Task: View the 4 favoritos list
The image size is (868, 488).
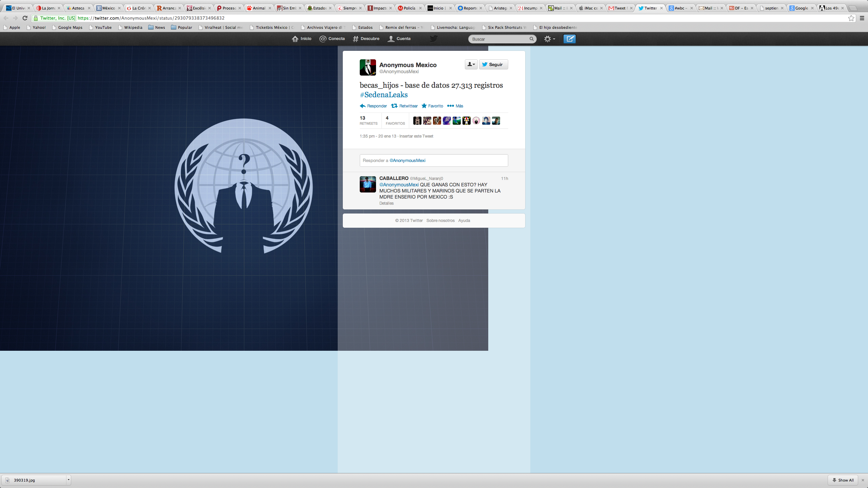Action: coord(395,120)
